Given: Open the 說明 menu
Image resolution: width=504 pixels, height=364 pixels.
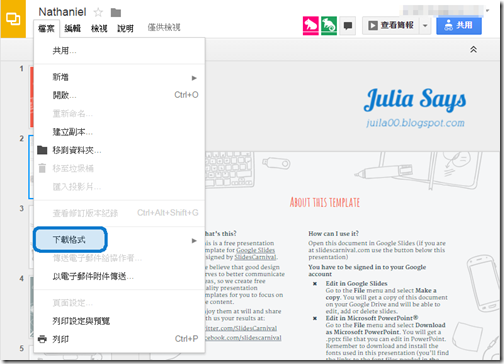Looking at the screenshot, I should click(x=125, y=29).
